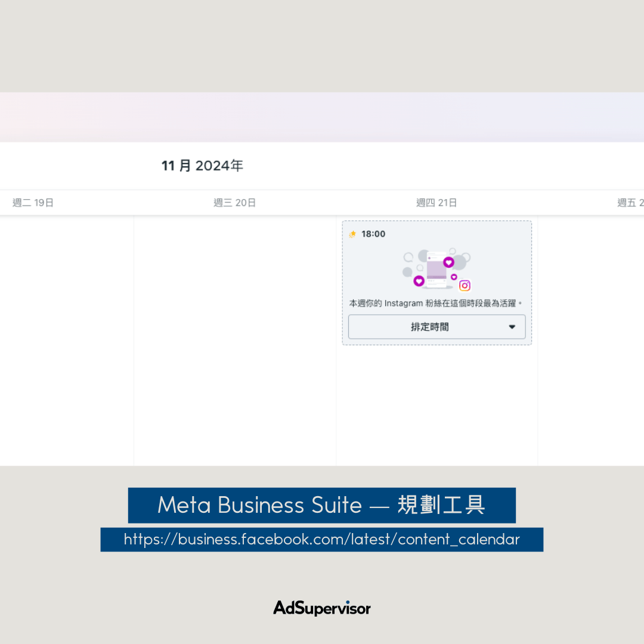644x644 pixels.
Task: Click the Meta Business Suite 規劃工具 banner
Action: (322, 505)
